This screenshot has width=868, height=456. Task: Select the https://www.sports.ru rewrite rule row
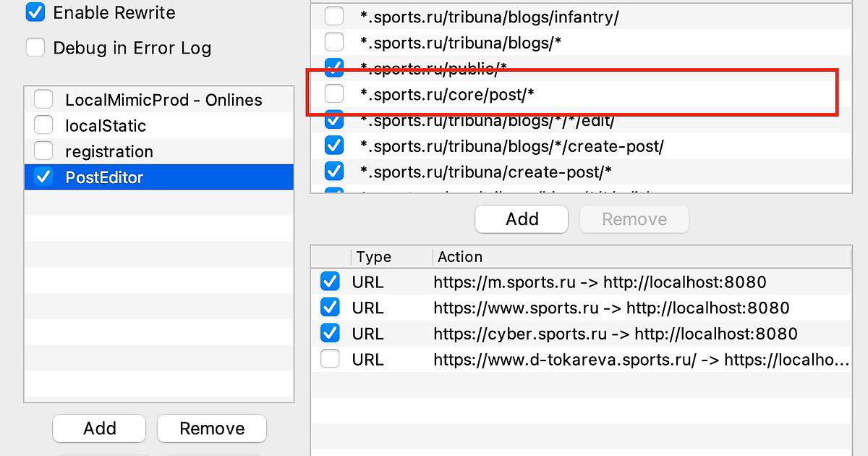(x=611, y=308)
